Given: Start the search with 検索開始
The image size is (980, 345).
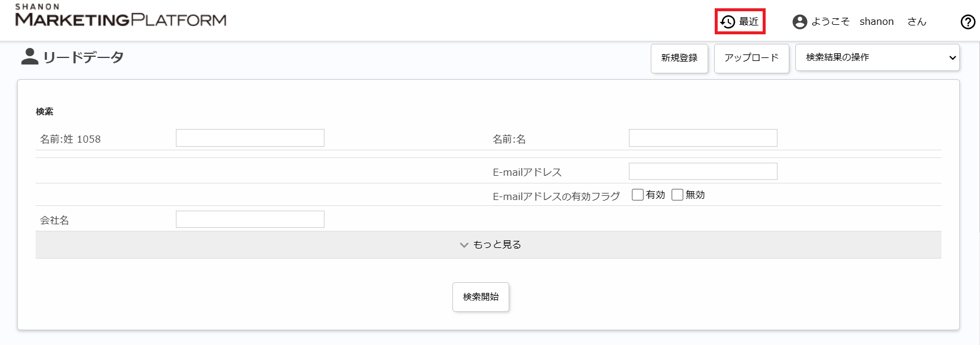Looking at the screenshot, I should 481,296.
